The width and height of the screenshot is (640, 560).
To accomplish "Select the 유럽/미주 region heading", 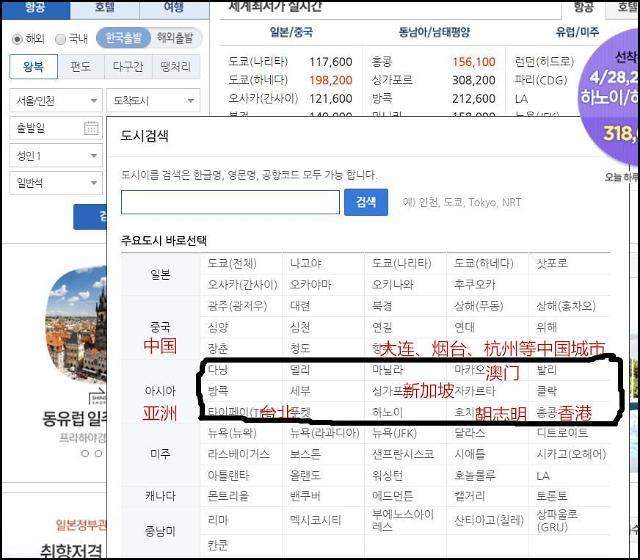I will pyautogui.click(x=577, y=32).
